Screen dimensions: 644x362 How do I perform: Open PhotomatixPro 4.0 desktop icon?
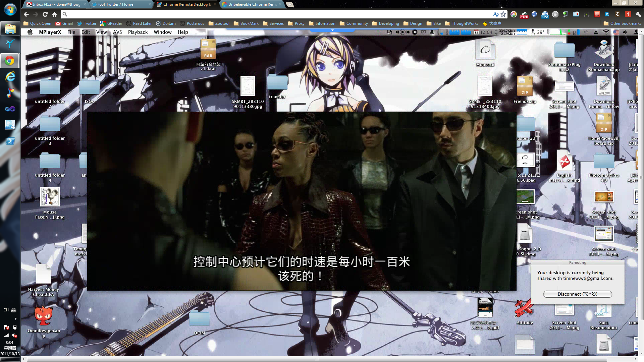(604, 164)
